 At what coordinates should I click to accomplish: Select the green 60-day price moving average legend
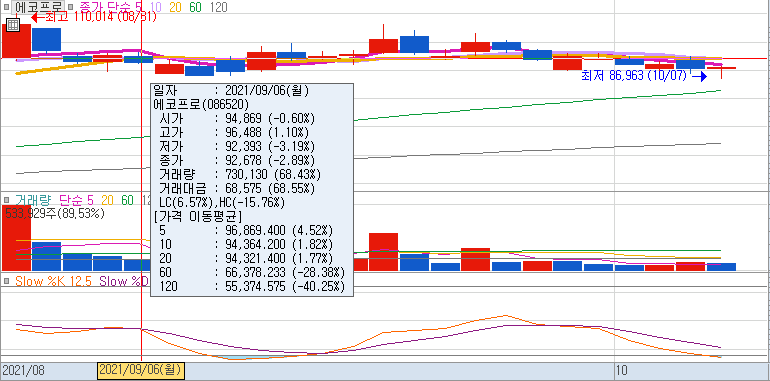tap(195, 7)
